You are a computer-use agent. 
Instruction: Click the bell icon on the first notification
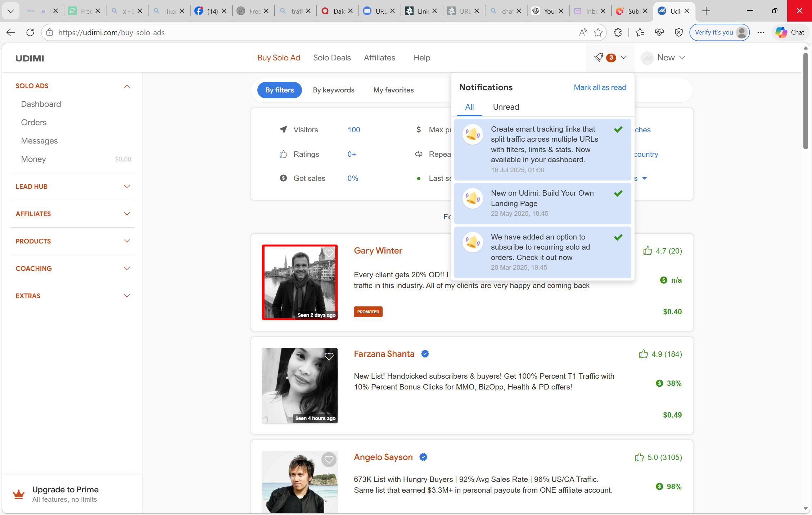tap(473, 134)
